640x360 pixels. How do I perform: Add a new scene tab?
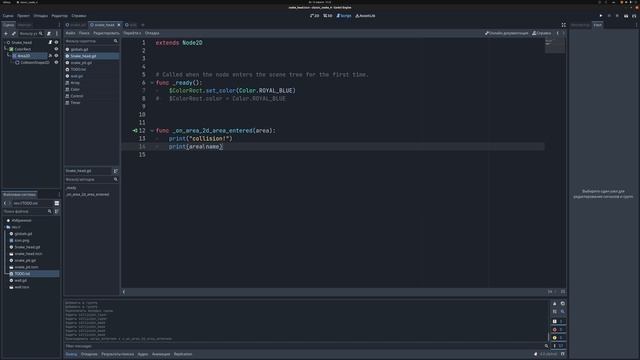143,25
